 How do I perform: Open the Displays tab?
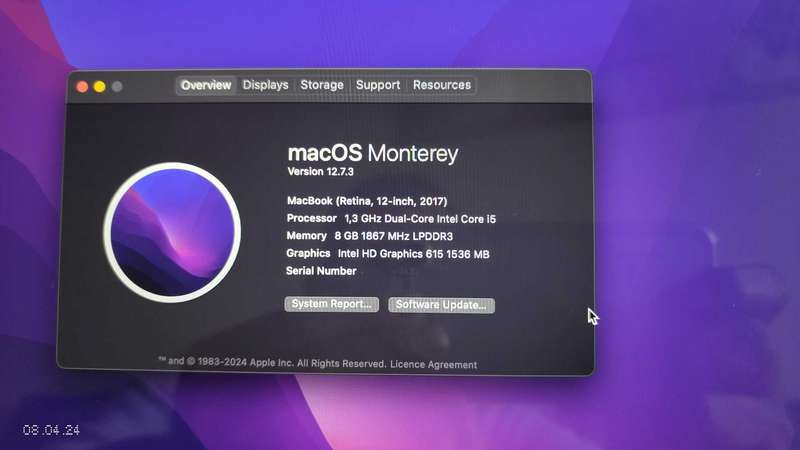(265, 85)
